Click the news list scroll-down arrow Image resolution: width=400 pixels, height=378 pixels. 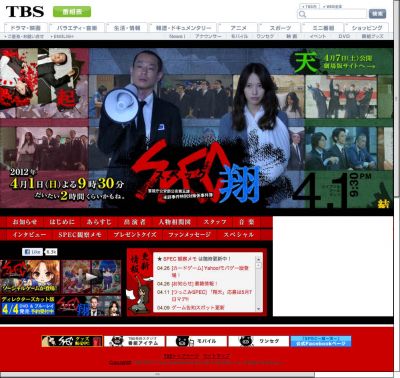point(258,309)
